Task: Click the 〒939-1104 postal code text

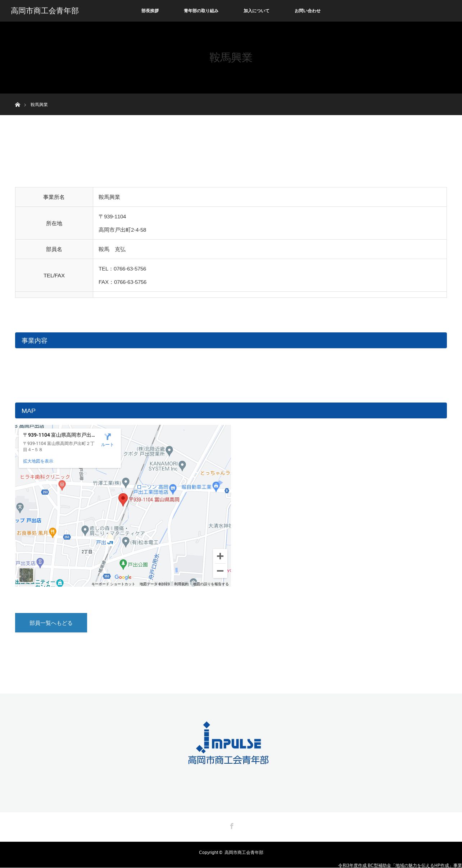Action: [x=112, y=217]
